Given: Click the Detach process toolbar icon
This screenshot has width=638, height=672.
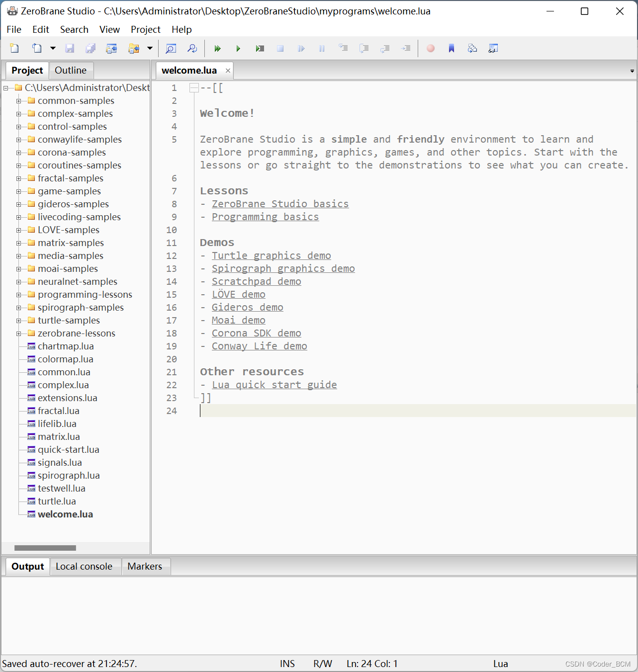Looking at the screenshot, I should pos(301,48).
